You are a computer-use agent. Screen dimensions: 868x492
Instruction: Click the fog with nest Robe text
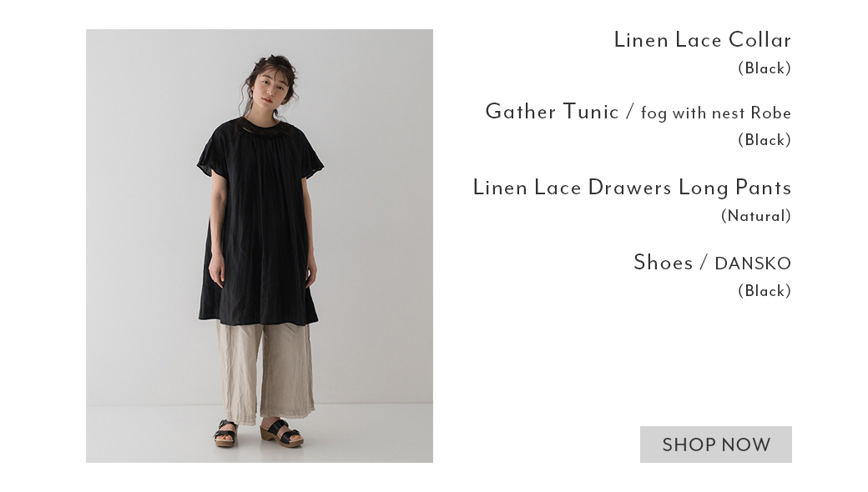pos(716,113)
